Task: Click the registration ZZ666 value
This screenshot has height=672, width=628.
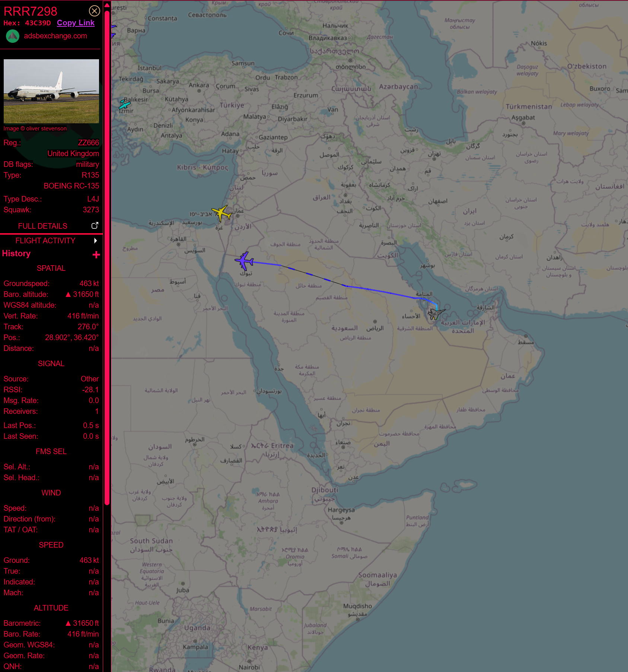Action: [89, 143]
